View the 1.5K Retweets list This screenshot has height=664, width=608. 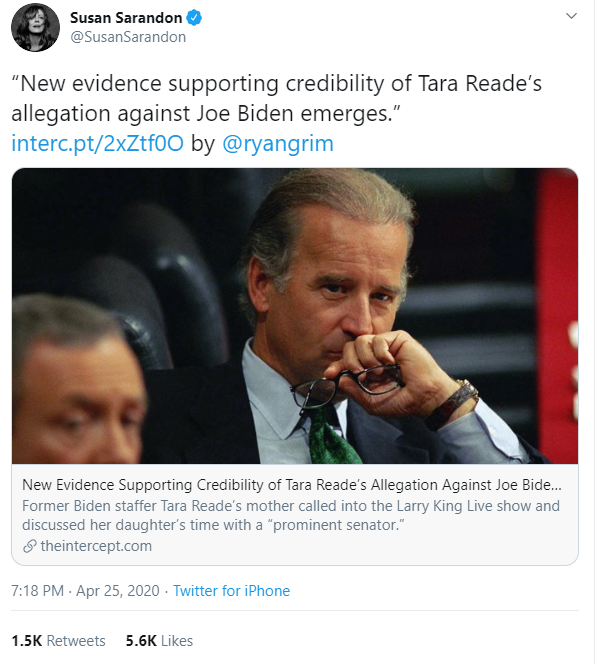point(58,640)
